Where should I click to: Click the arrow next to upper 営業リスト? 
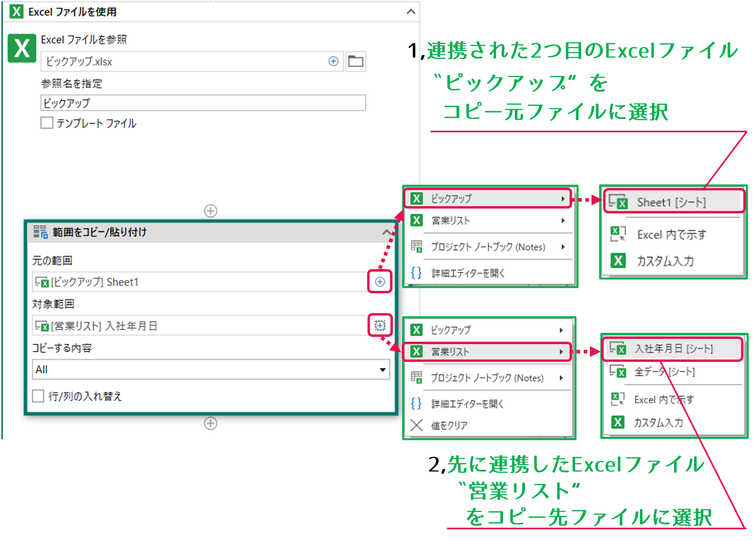pos(563,220)
